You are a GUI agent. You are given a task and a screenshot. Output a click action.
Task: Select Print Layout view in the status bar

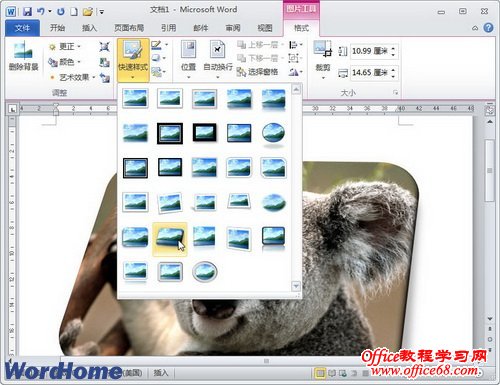320,373
